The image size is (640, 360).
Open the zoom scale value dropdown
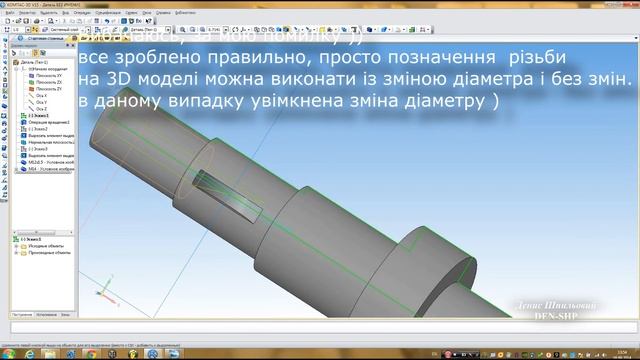point(226,30)
